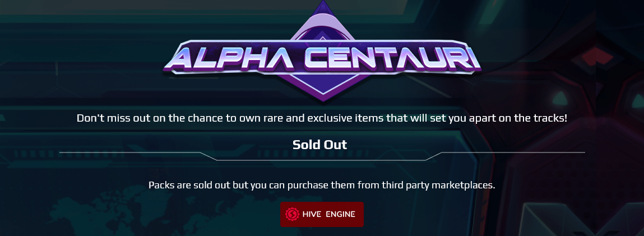Click the "Don't miss out" text
Viewport: 644px width, 236px height.
pyautogui.click(x=112, y=119)
